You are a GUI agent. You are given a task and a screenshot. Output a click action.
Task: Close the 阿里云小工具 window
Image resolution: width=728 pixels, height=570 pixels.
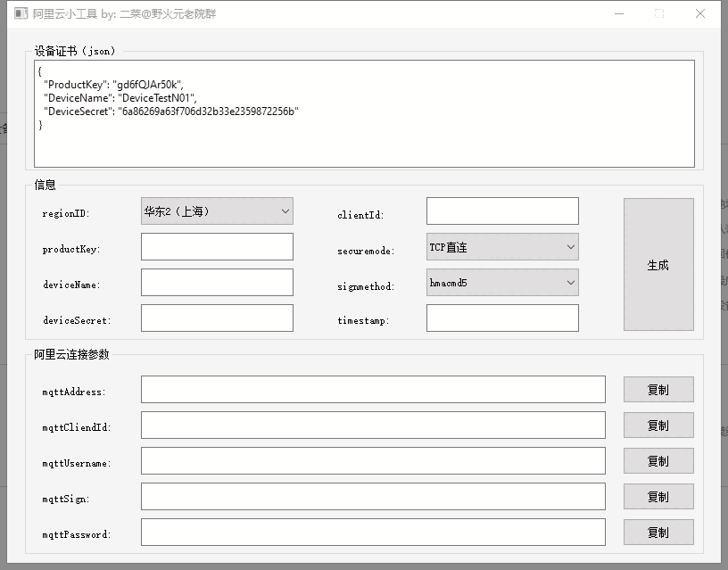pyautogui.click(x=700, y=14)
